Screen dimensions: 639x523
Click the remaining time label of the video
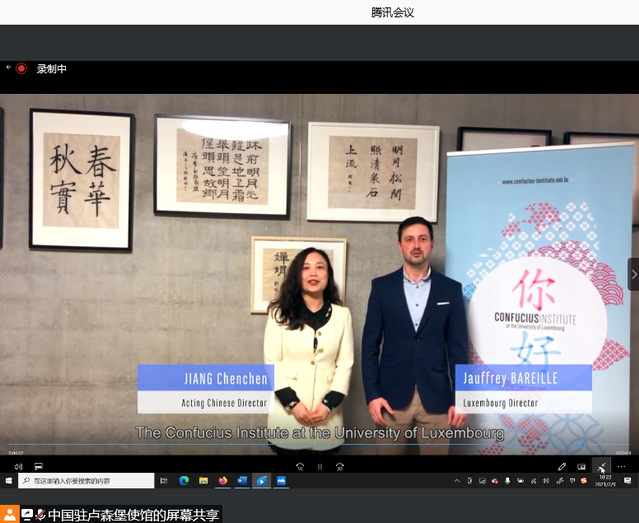click(x=623, y=452)
